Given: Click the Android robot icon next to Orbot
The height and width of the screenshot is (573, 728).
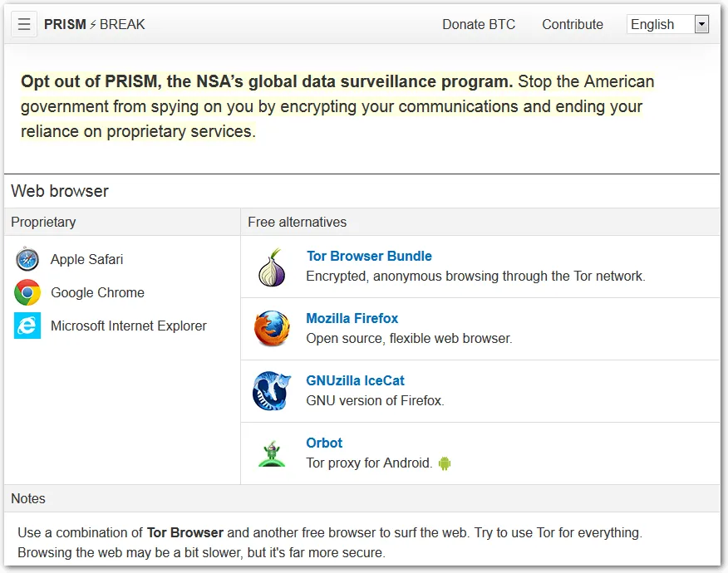Looking at the screenshot, I should point(443,463).
